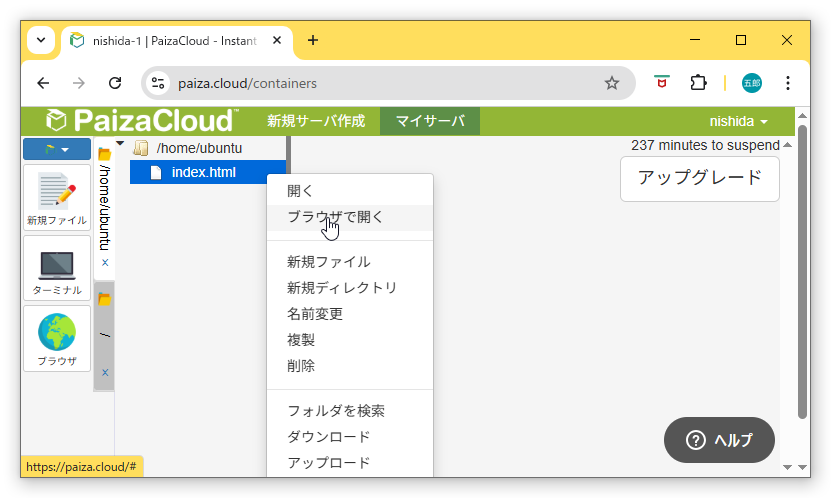
Task: Reload the page with the refresh icon
Action: pyautogui.click(x=114, y=83)
